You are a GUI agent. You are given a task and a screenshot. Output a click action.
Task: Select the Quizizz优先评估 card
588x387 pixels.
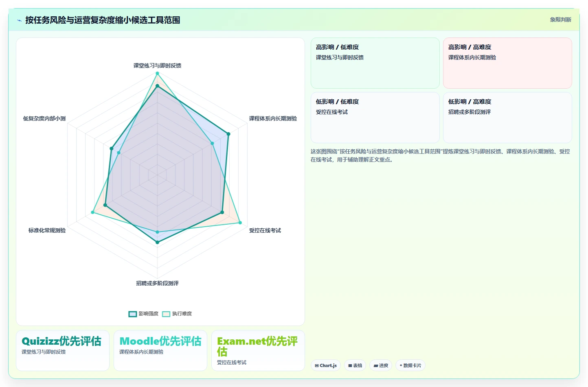pyautogui.click(x=63, y=350)
